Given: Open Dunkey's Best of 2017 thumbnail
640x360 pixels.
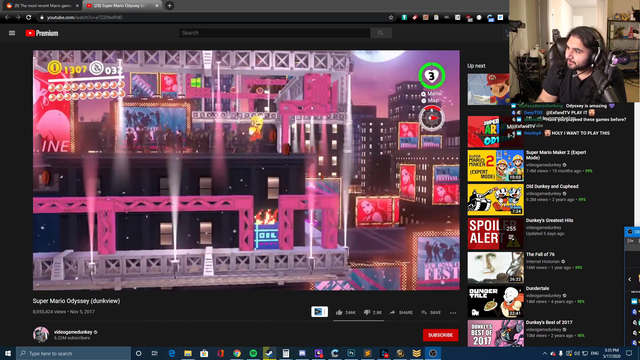Looking at the screenshot, I should [x=496, y=333].
